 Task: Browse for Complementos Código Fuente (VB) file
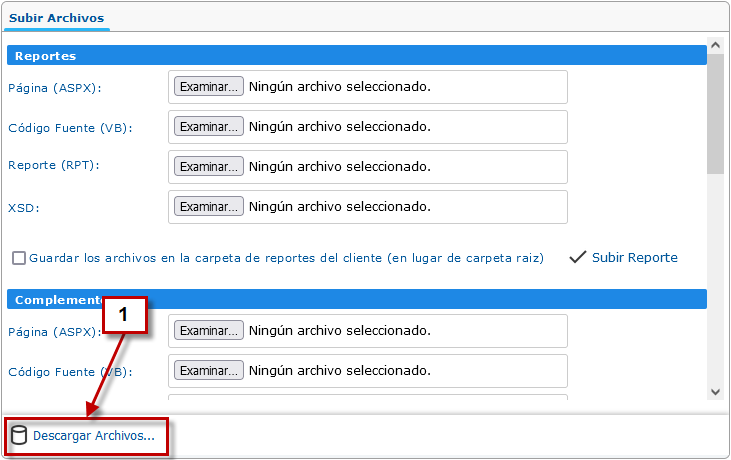coord(208,371)
